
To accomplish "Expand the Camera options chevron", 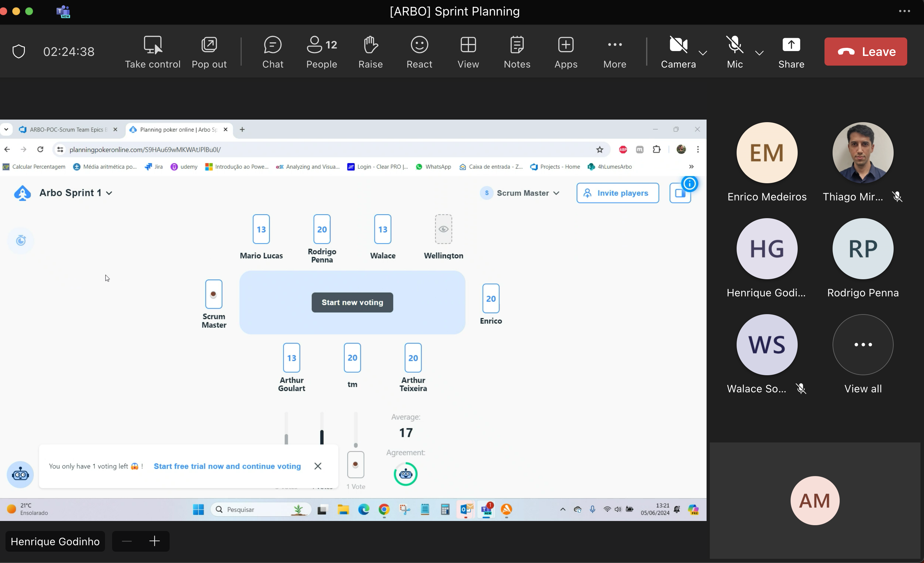I will [x=703, y=53].
